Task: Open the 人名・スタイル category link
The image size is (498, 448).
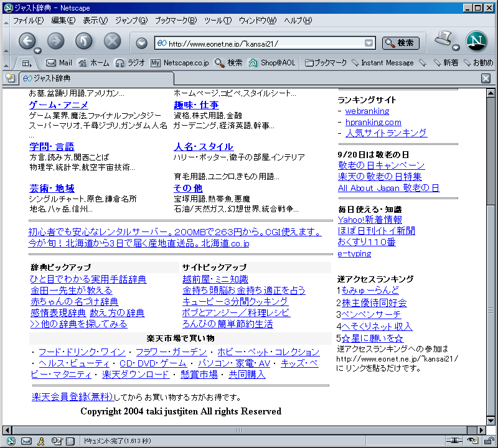Action: pos(204,147)
